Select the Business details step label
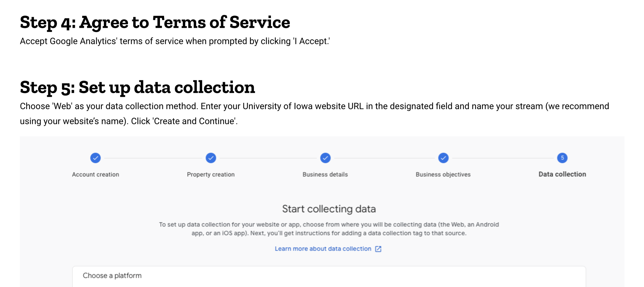The width and height of the screenshot is (644, 287). [325, 175]
